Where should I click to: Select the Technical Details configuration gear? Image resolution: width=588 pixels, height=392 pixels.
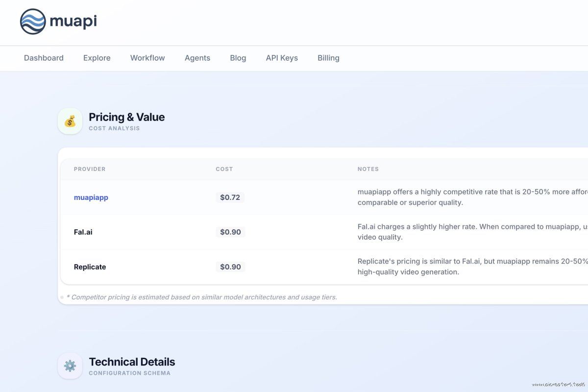(x=70, y=366)
